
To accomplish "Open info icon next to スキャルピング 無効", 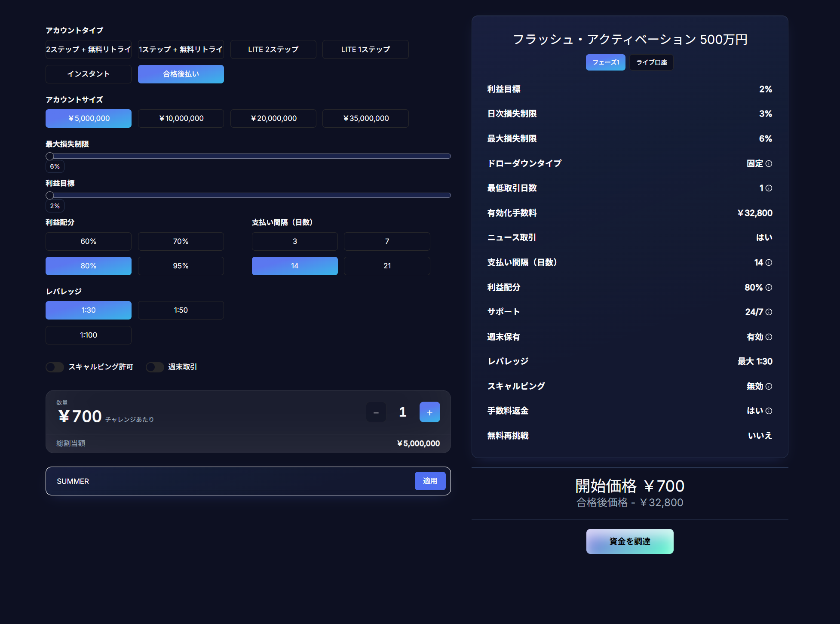I will (x=769, y=386).
